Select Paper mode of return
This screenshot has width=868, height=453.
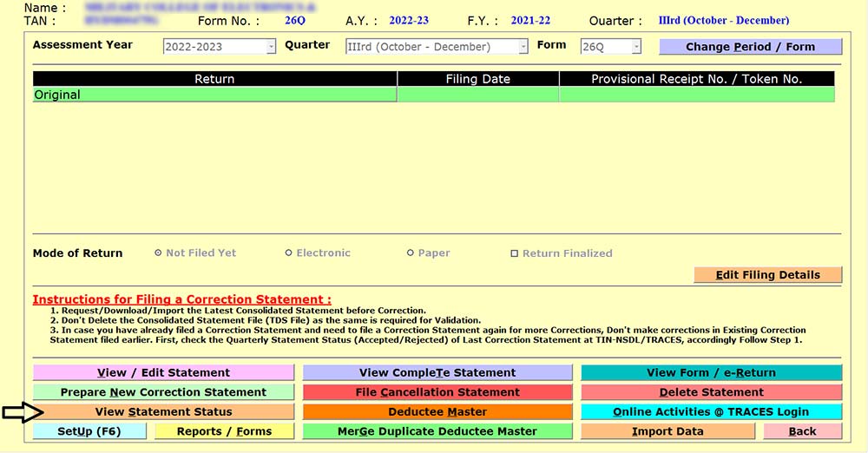point(411,253)
